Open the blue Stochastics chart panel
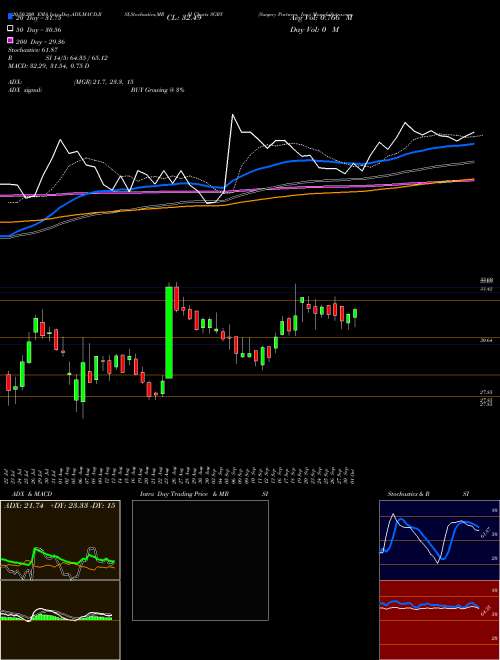 coord(439,539)
